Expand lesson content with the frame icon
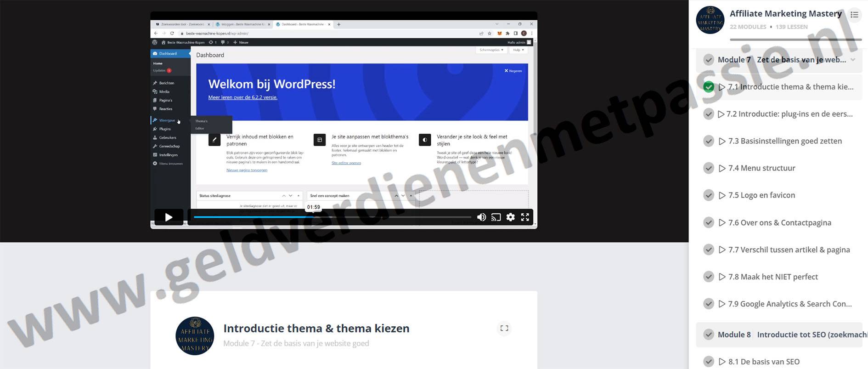This screenshot has height=369, width=868. click(x=504, y=328)
